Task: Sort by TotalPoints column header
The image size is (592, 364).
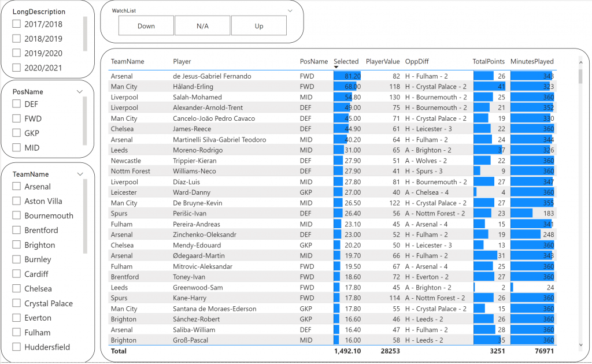Action: [x=489, y=61]
